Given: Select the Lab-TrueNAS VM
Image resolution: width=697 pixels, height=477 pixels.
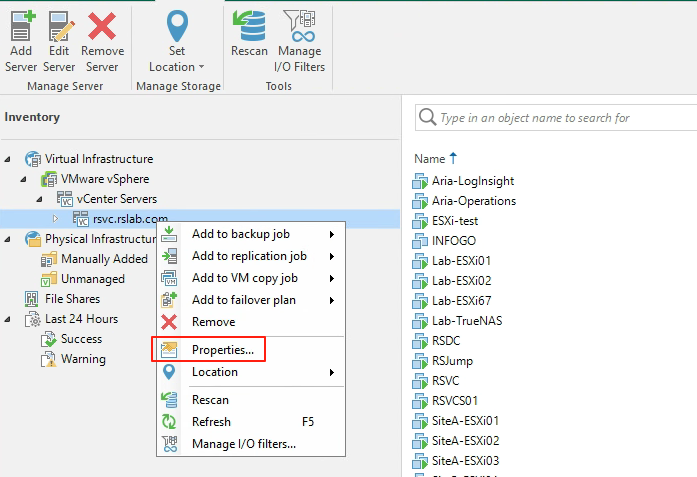Looking at the screenshot, I should click(457, 321).
